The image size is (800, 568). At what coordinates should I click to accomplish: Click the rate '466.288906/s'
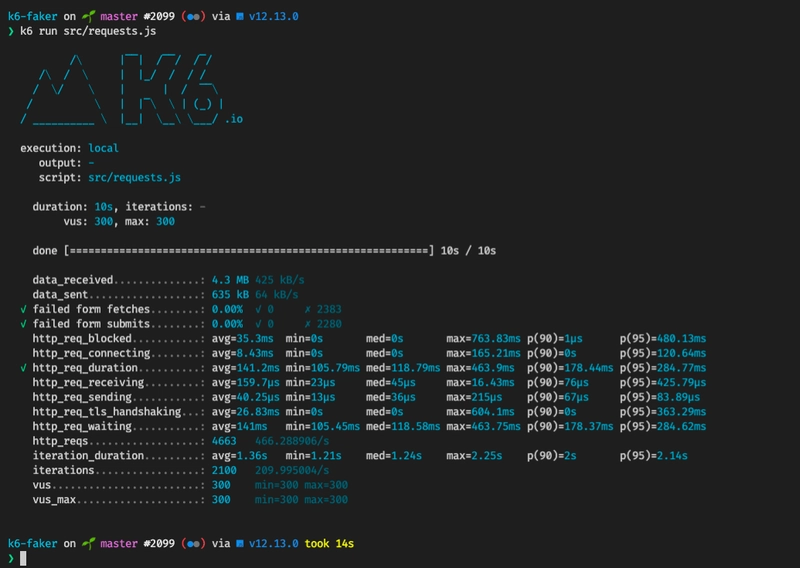292,441
